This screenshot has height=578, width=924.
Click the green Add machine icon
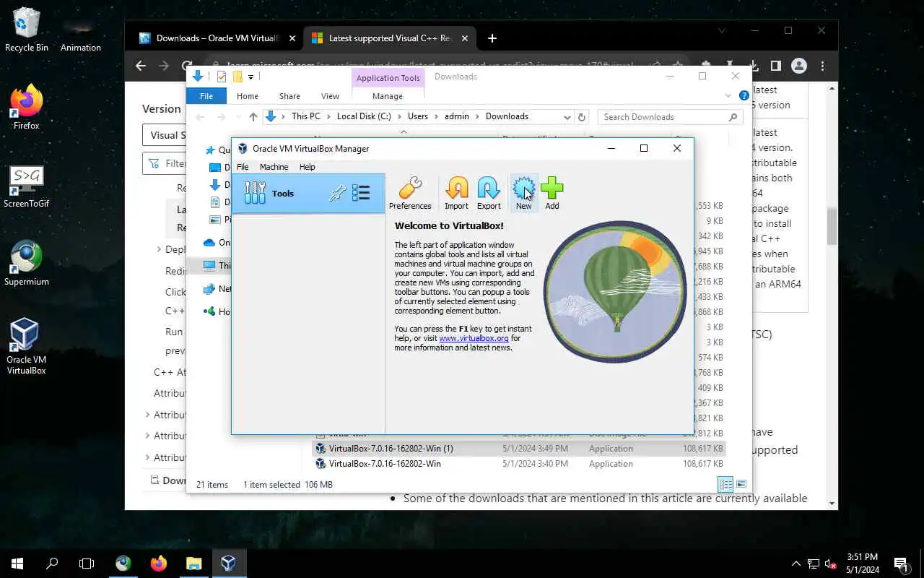(x=552, y=194)
